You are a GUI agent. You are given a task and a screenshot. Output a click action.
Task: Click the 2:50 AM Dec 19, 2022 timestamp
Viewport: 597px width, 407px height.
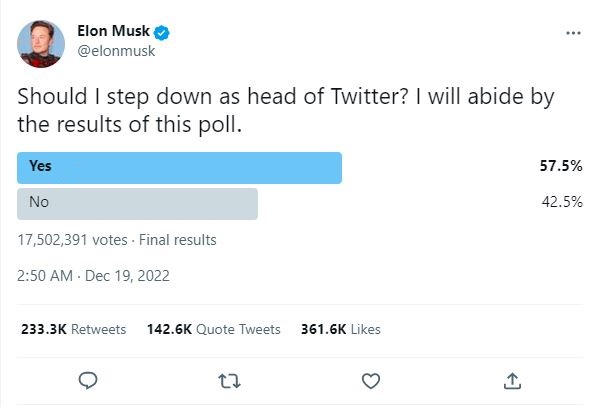[x=93, y=276]
